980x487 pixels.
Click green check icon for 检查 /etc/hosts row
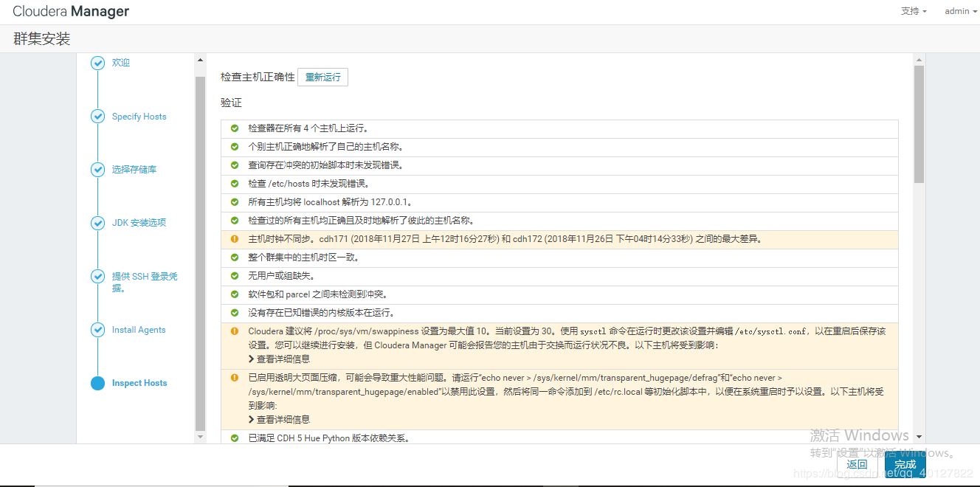(235, 184)
